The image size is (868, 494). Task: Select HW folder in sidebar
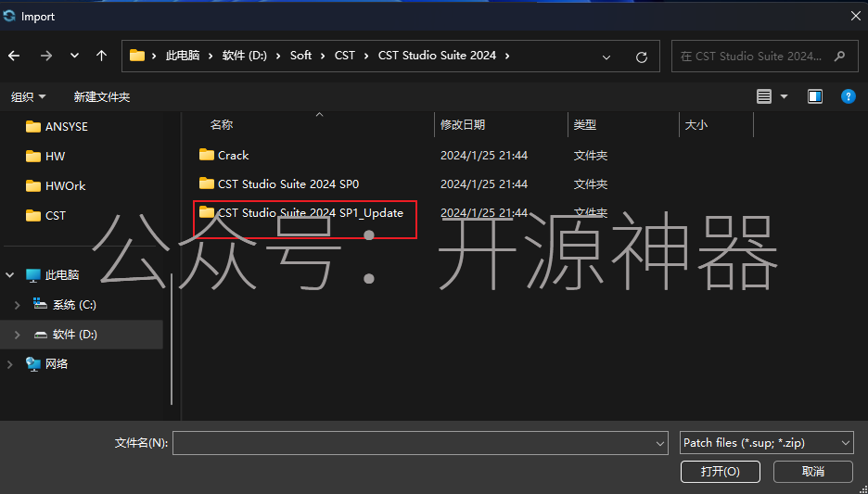pyautogui.click(x=45, y=157)
